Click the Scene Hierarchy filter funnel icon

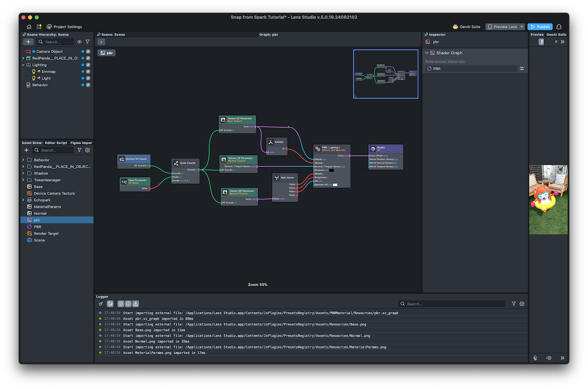pyautogui.click(x=88, y=42)
